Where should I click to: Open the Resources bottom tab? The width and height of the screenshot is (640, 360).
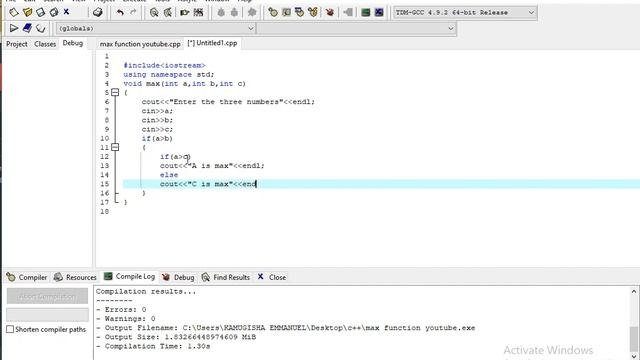pyautogui.click(x=76, y=277)
